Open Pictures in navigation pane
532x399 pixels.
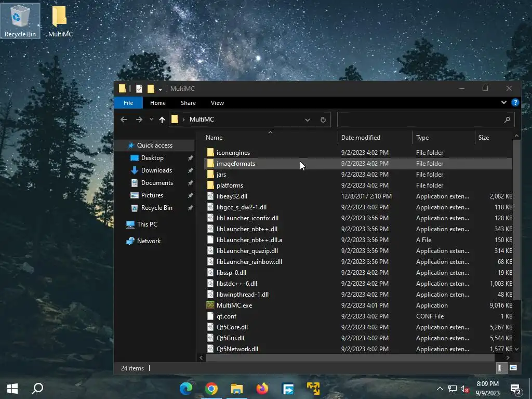click(x=152, y=195)
